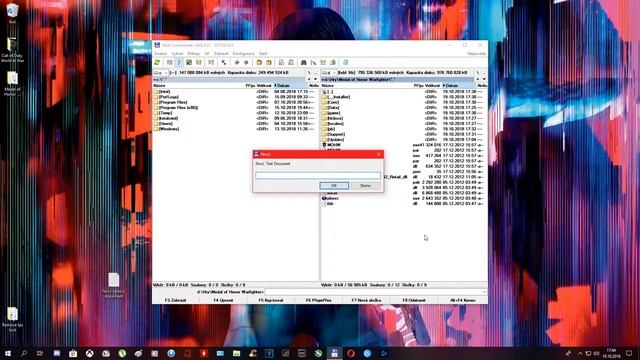Open the Synchronize directories toolbar icon
This screenshot has width=640, height=360.
323,62
